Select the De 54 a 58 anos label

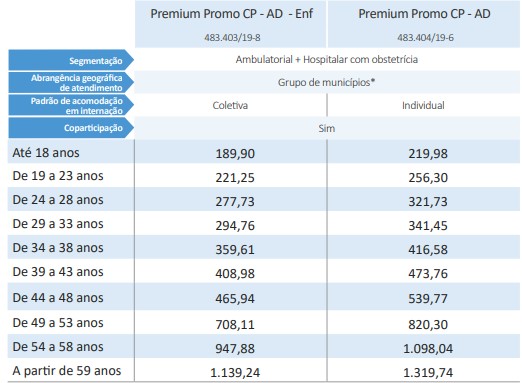click(x=58, y=347)
